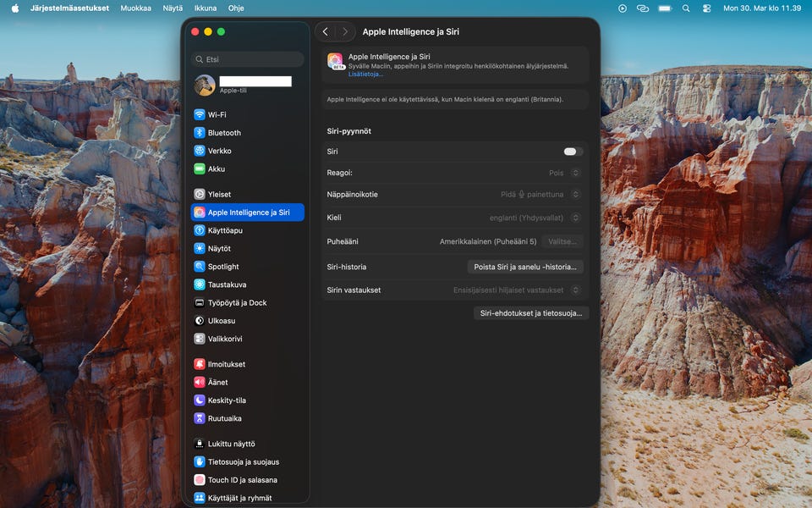The width and height of the screenshot is (812, 508).
Task: Click the battery status icon in menu bar
Action: (665, 8)
